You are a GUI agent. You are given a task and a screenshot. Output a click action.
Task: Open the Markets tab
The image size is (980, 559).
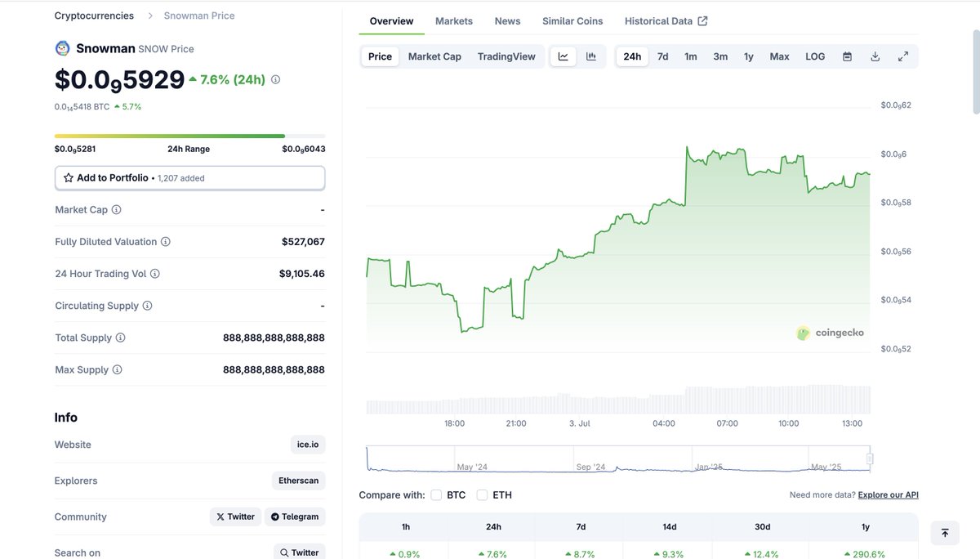tap(454, 21)
